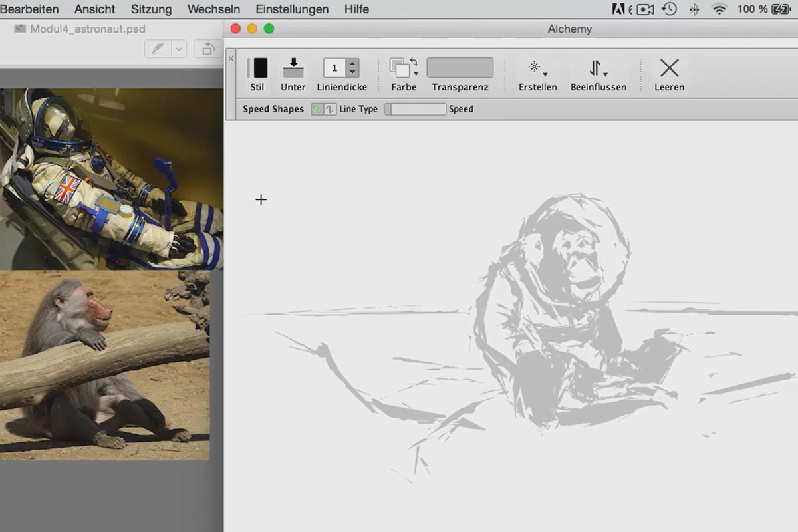Click the Beeinflussen arrows icon
Image resolution: width=798 pixels, height=532 pixels.
pyautogui.click(x=595, y=67)
